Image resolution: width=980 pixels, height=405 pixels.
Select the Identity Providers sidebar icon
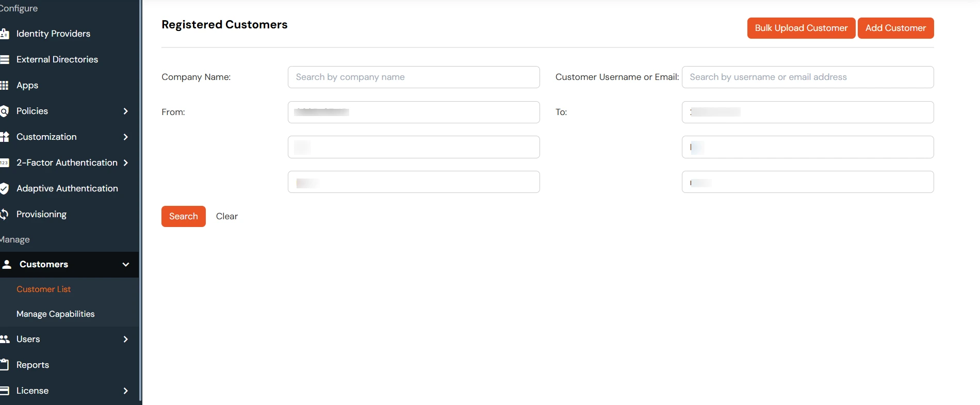click(x=5, y=34)
